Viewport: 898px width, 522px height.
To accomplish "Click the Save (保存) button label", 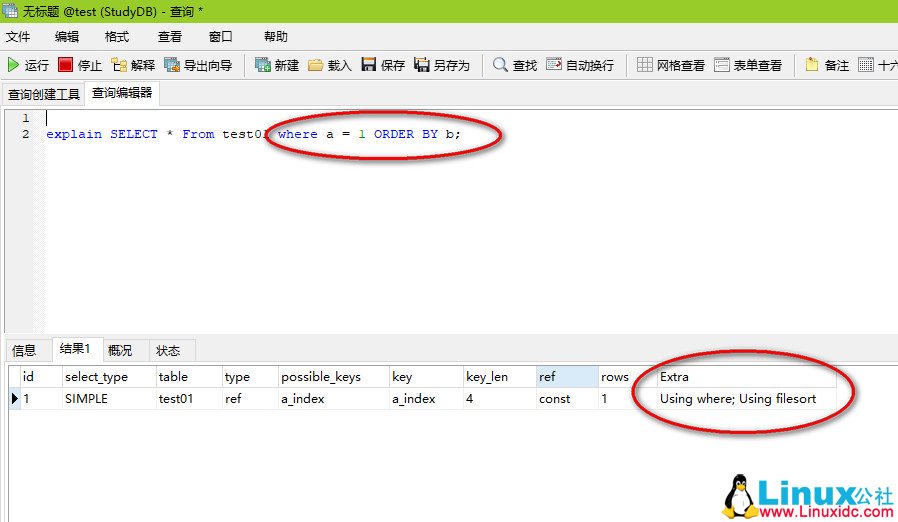I will click(393, 65).
